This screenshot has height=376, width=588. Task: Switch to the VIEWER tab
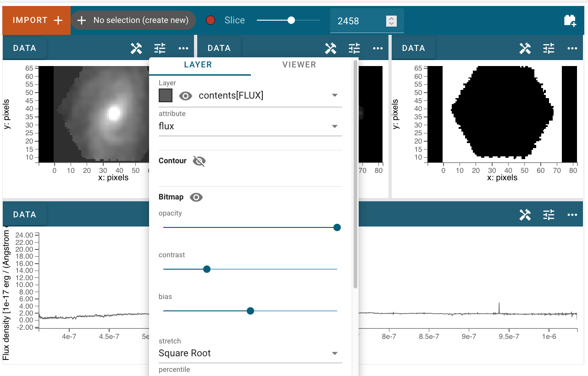[x=300, y=65]
